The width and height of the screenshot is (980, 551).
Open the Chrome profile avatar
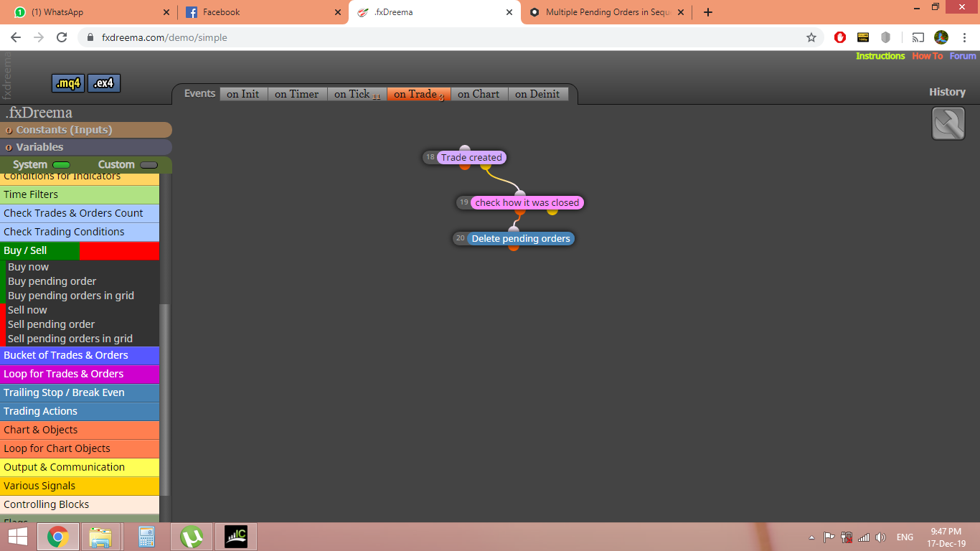pyautogui.click(x=941, y=37)
